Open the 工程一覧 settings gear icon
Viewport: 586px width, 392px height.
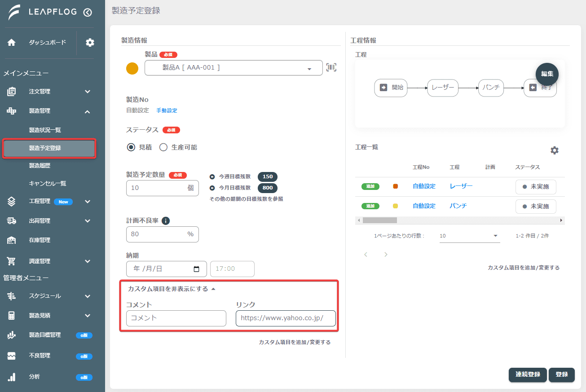555,150
